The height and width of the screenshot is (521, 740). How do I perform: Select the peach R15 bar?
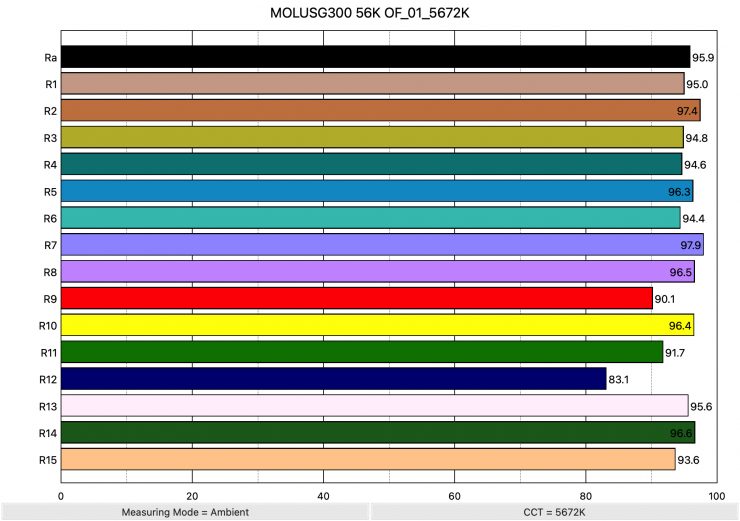368,459
